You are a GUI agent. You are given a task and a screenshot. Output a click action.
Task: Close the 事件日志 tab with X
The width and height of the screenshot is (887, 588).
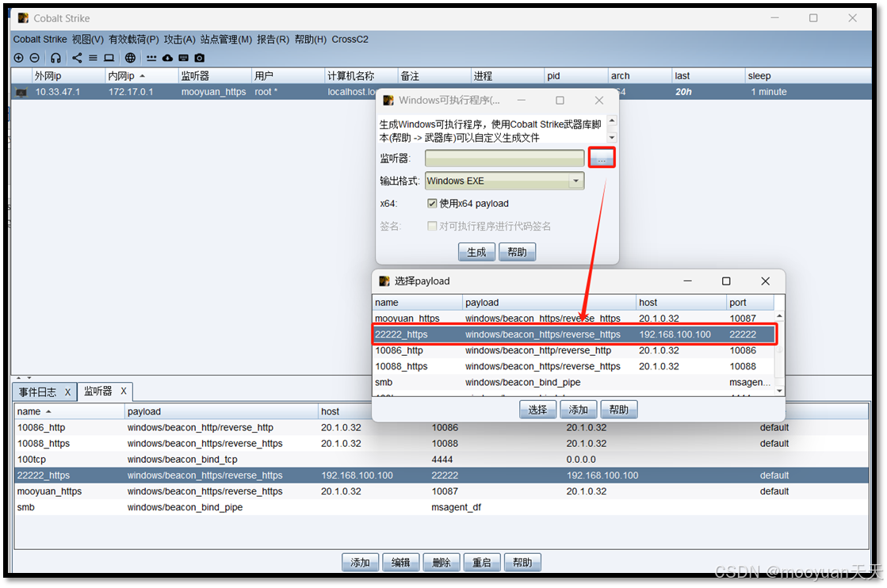(67, 391)
